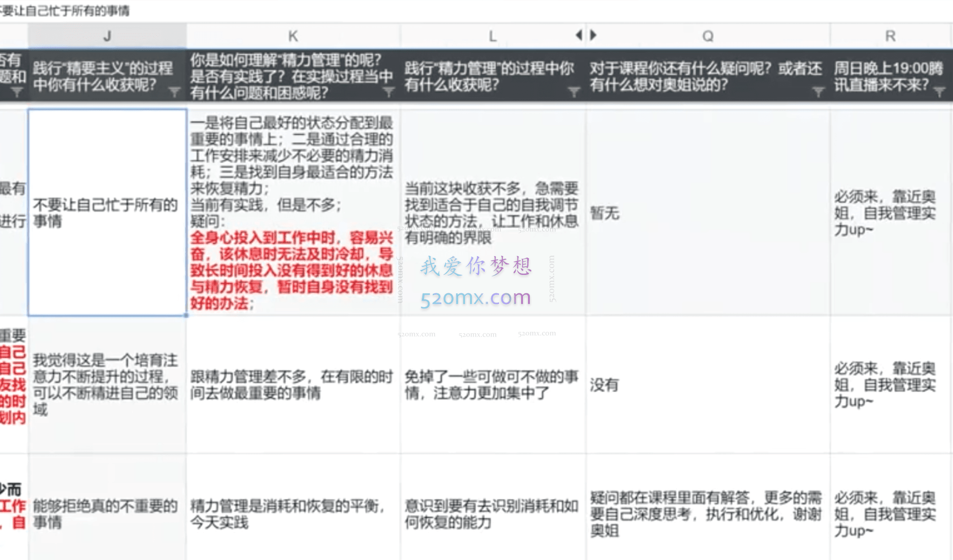Open the filter funnel on column K header
953x560 pixels.
(x=389, y=91)
